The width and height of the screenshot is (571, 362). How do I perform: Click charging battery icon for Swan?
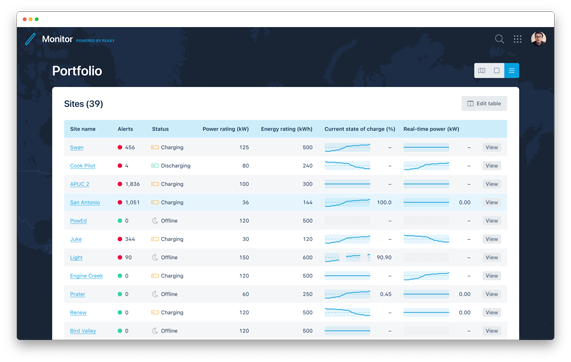155,147
